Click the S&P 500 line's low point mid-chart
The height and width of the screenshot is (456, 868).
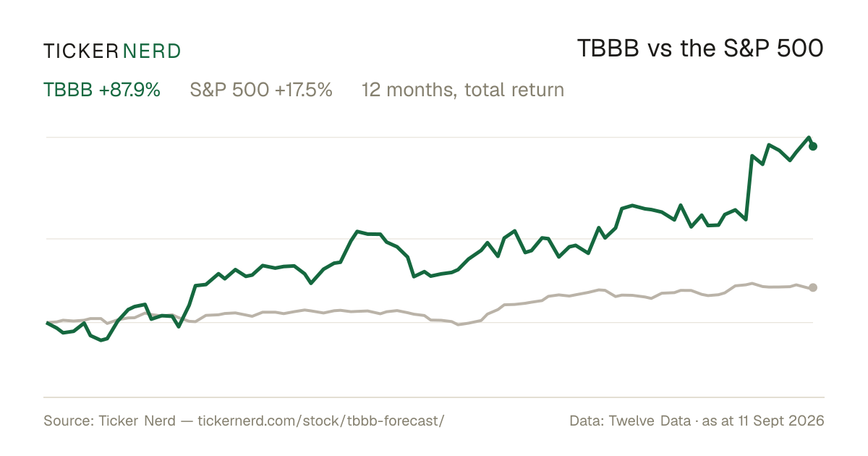coord(457,325)
